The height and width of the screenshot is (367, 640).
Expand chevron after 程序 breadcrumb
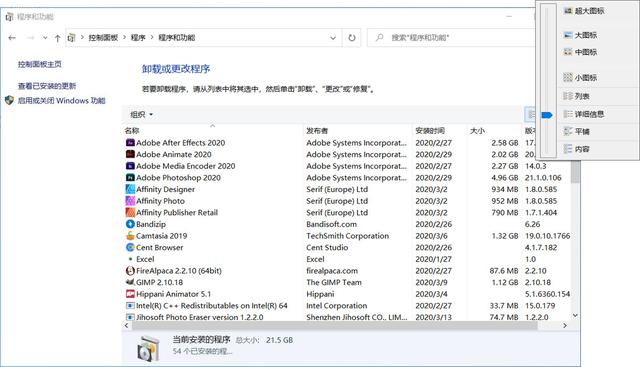[152, 38]
